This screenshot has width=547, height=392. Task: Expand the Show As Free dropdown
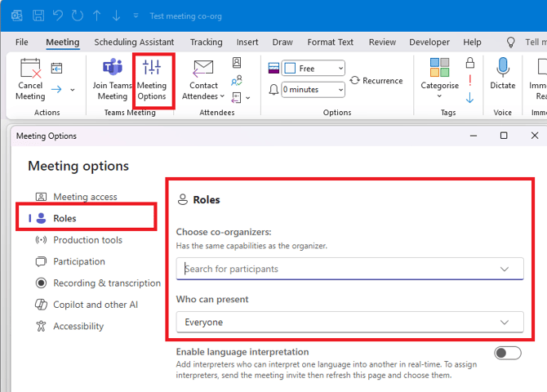click(x=314, y=69)
